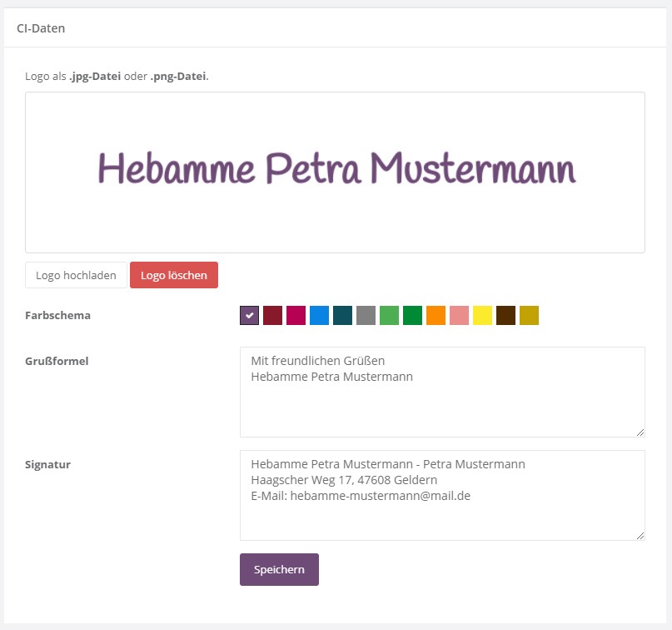
Task: Pick the salmon pink color swatch
Action: point(459,316)
